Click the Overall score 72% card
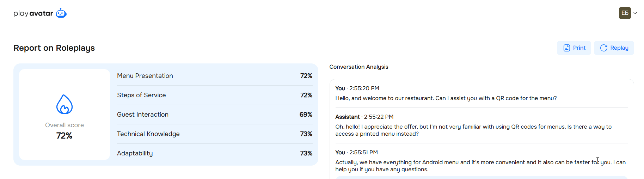Viewport: 644px width, 179px height. pos(65,130)
